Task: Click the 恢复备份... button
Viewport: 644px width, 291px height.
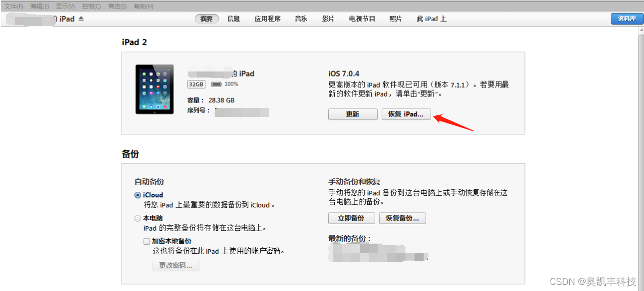Action: coord(402,218)
